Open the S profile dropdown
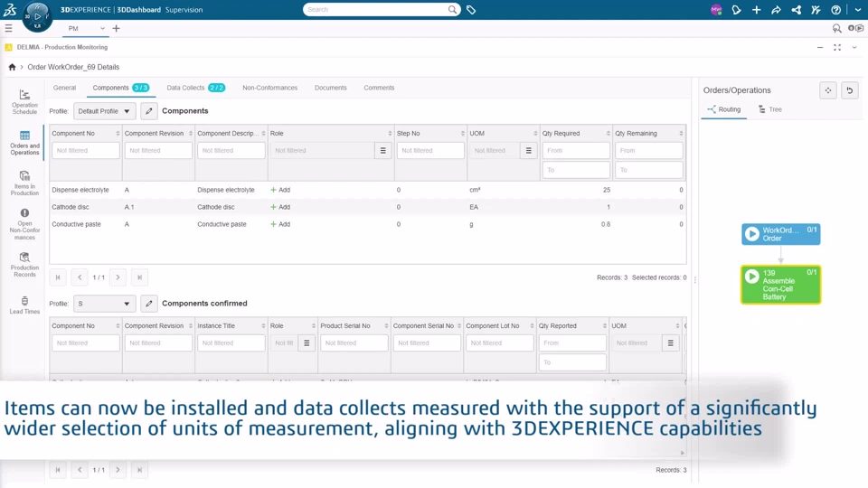 coord(105,304)
